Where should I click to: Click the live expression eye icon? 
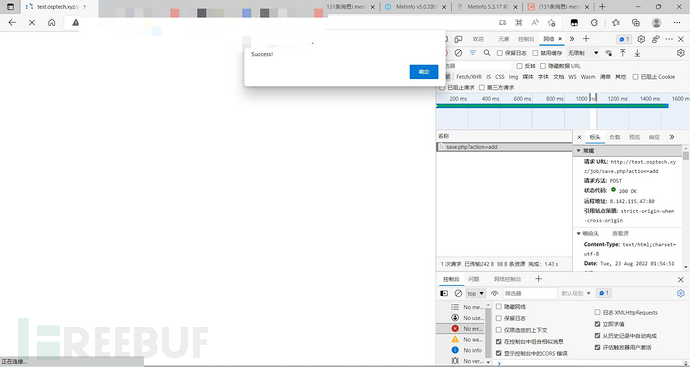click(x=495, y=293)
